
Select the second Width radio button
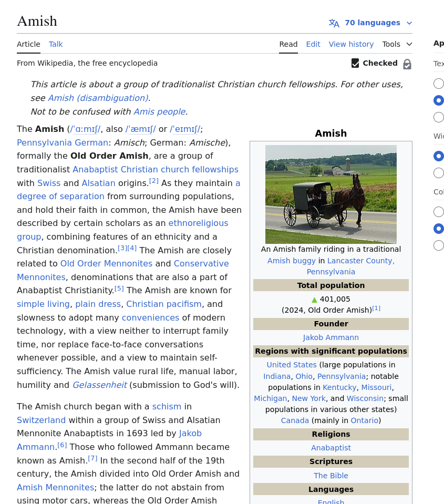click(439, 173)
